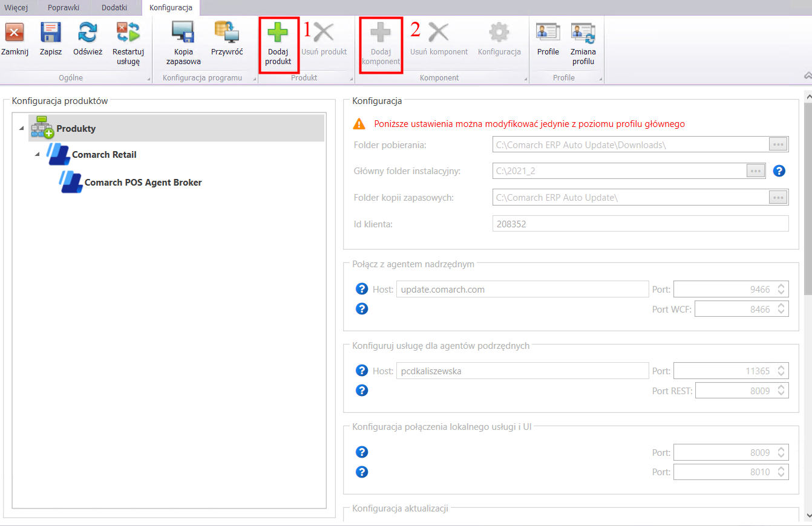The height and width of the screenshot is (526, 812).
Task: Open the Konfiguracja gear icon in Komponent group
Action: coord(499,33)
